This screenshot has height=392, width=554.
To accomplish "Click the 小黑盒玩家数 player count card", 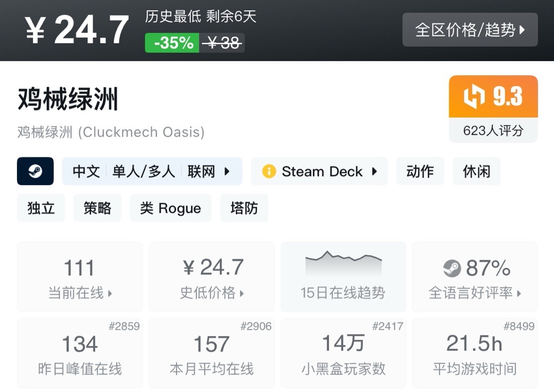I will [x=343, y=353].
